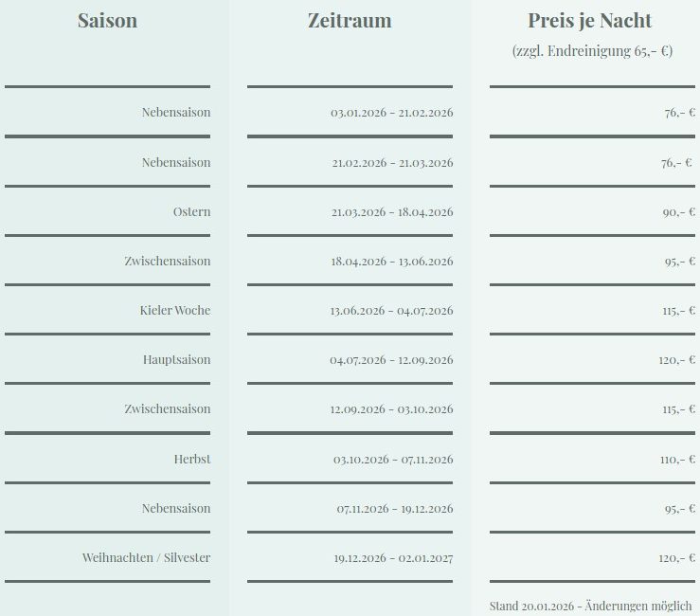Click date range 04.07.2026 - 12.09.2026

391,360
